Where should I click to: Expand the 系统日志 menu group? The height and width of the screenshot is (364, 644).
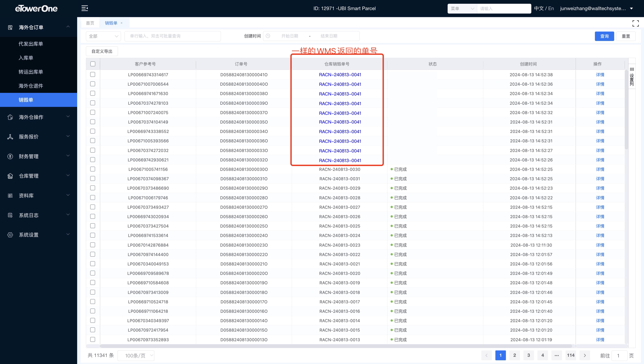tap(68, 215)
